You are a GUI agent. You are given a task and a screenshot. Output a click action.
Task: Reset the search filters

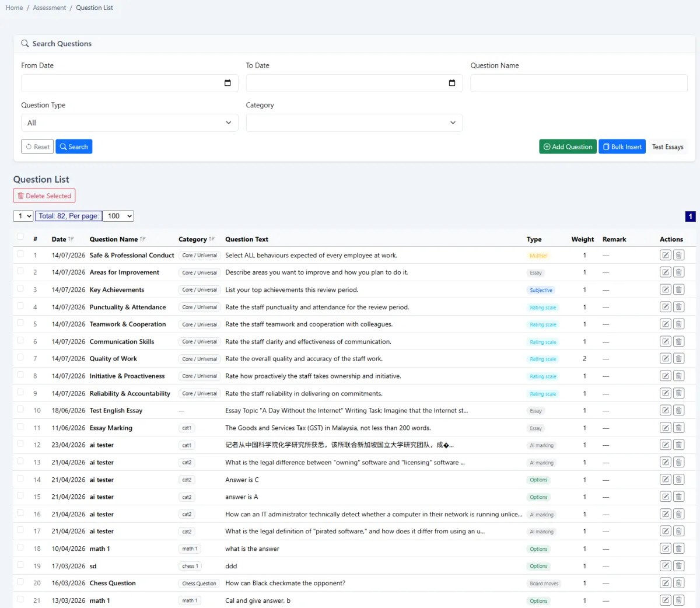click(x=37, y=146)
